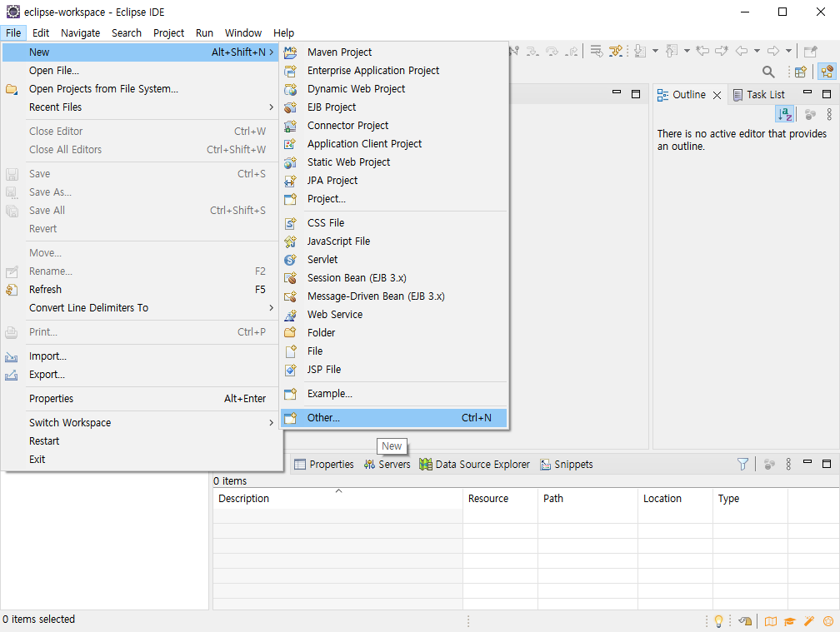This screenshot has height=632, width=840.
Task: Choose Restart from File menu
Action: 140,441
